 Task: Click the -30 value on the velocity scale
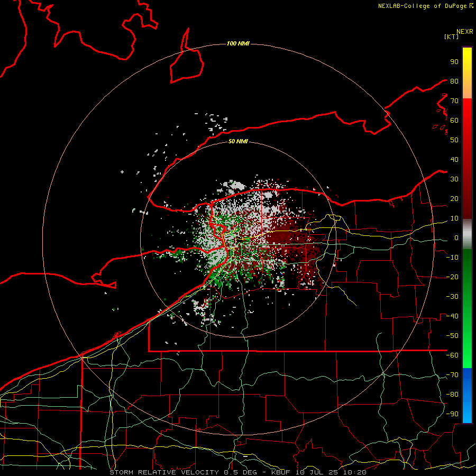coord(452,297)
